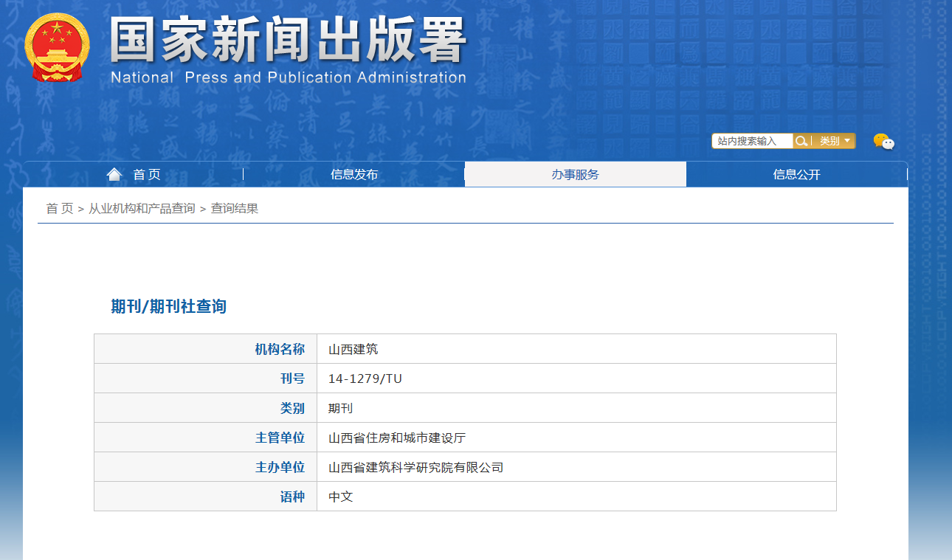952x560 pixels.
Task: Click the 首页 breadcrumb link
Action: click(x=55, y=208)
